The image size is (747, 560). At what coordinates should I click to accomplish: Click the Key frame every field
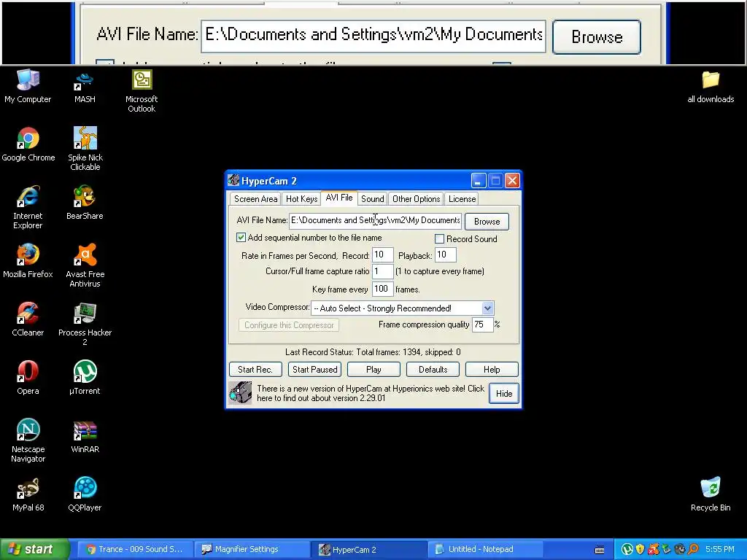tap(382, 289)
